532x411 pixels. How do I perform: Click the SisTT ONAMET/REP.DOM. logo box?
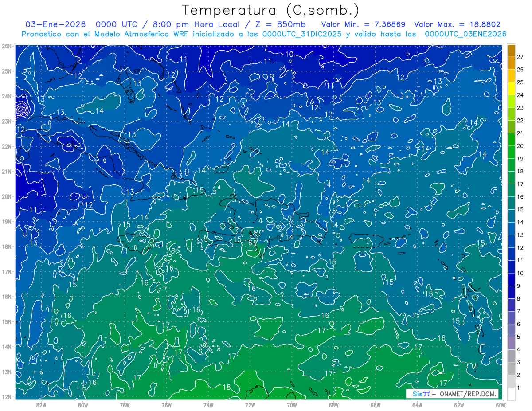click(x=452, y=394)
